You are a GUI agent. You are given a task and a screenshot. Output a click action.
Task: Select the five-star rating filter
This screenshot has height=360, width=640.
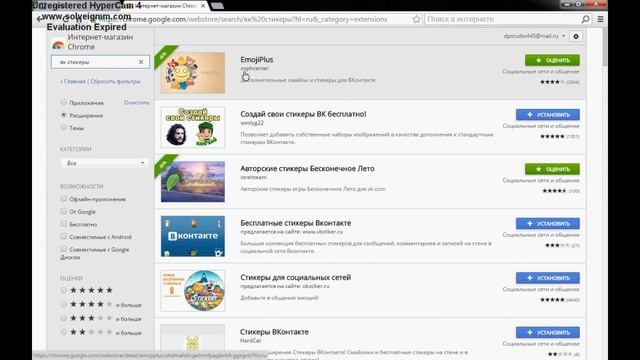coord(64,290)
